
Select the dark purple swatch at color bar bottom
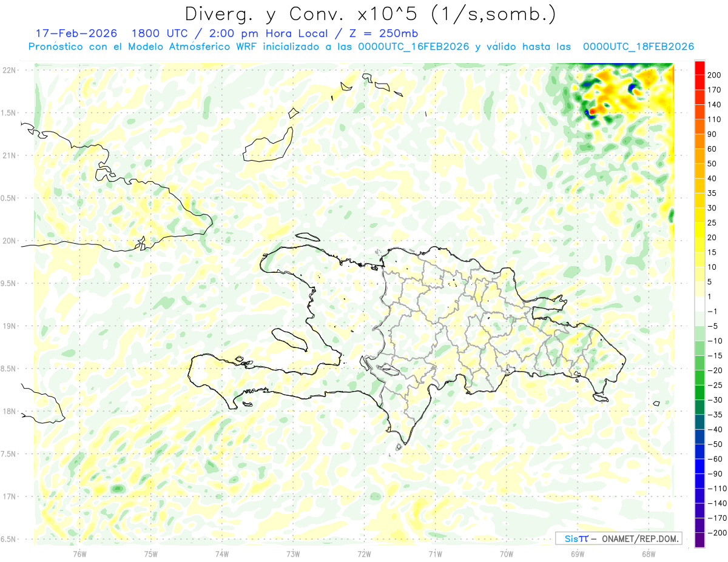pos(699,540)
